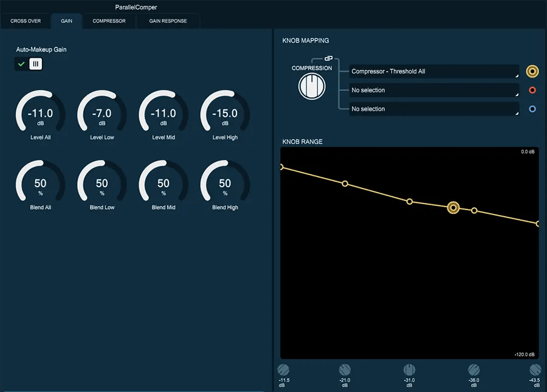Select the yellow mapping slot circle
This screenshot has width=547, height=392.
tap(532, 72)
